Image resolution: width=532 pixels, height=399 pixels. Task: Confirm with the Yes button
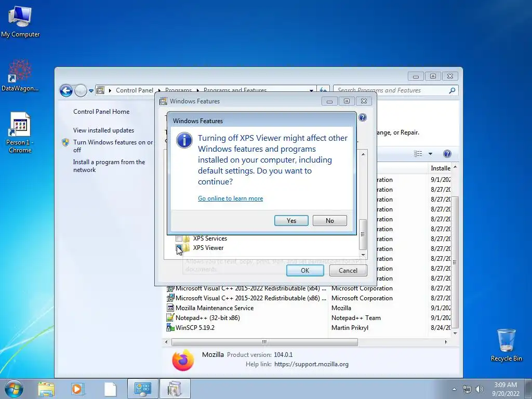291,220
